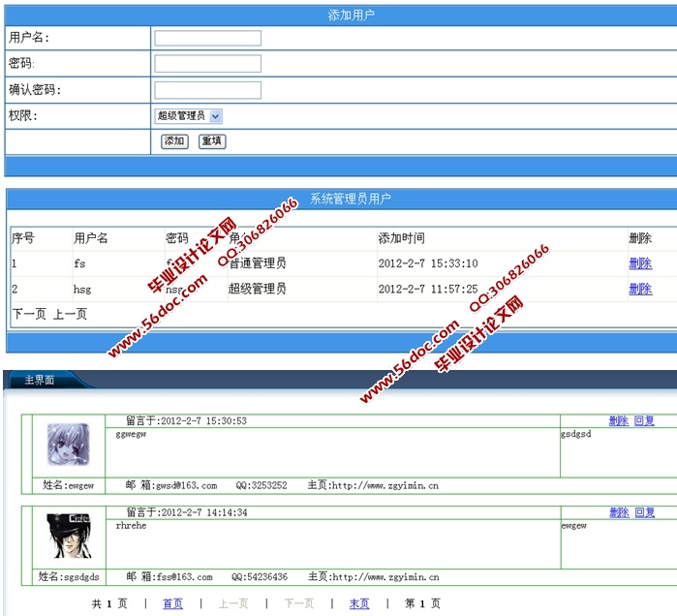Image resolution: width=677 pixels, height=616 pixels.
Task: Jump to 末页 in bottom pagination
Action: point(359,603)
